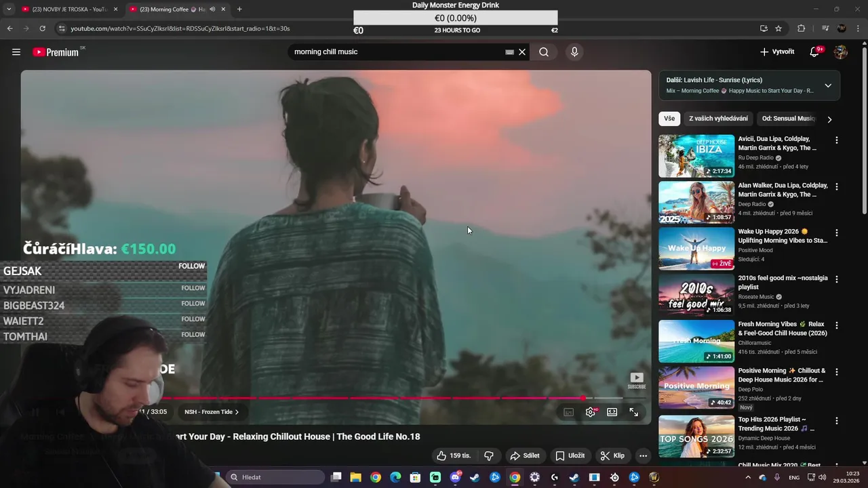Screen dimensions: 868x488
Task: Open player settings gear
Action: [x=591, y=412]
